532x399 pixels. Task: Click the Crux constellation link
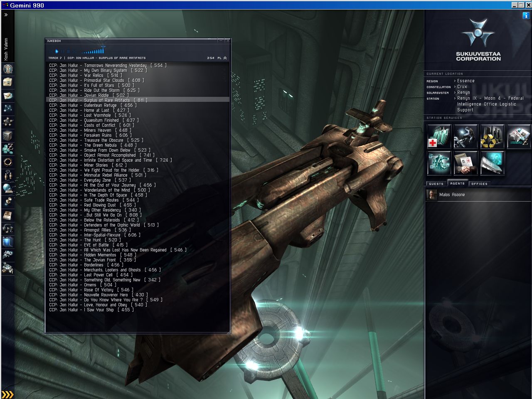click(x=462, y=87)
